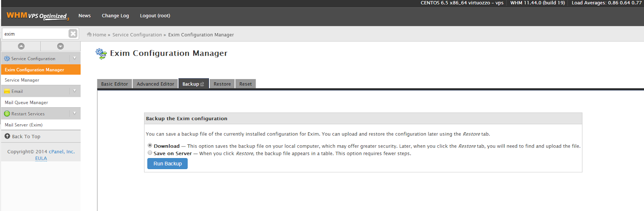The height and width of the screenshot is (211, 644).
Task: Click the CENTOS 6.5 x86_64 server text
Action: tap(462, 3)
